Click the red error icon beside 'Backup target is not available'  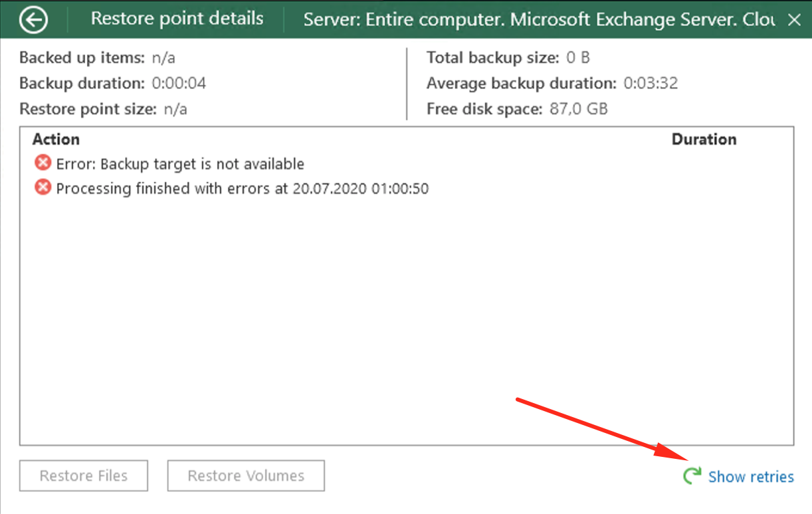(42, 163)
